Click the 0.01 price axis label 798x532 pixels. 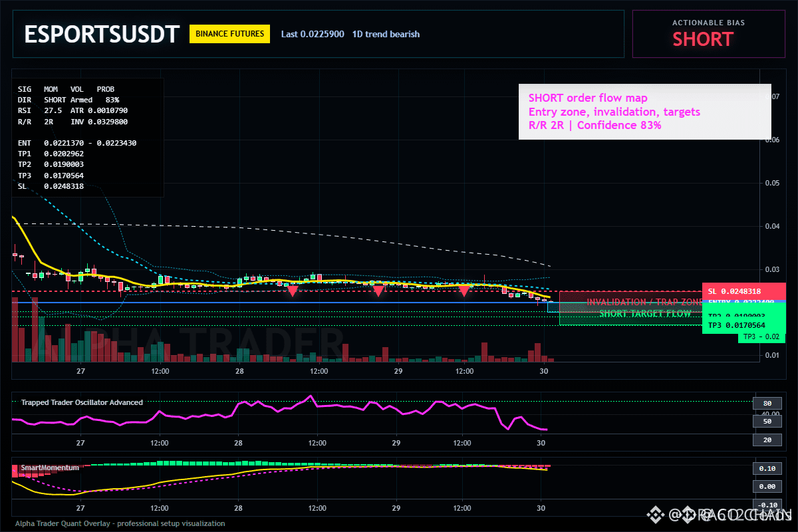pyautogui.click(x=771, y=356)
